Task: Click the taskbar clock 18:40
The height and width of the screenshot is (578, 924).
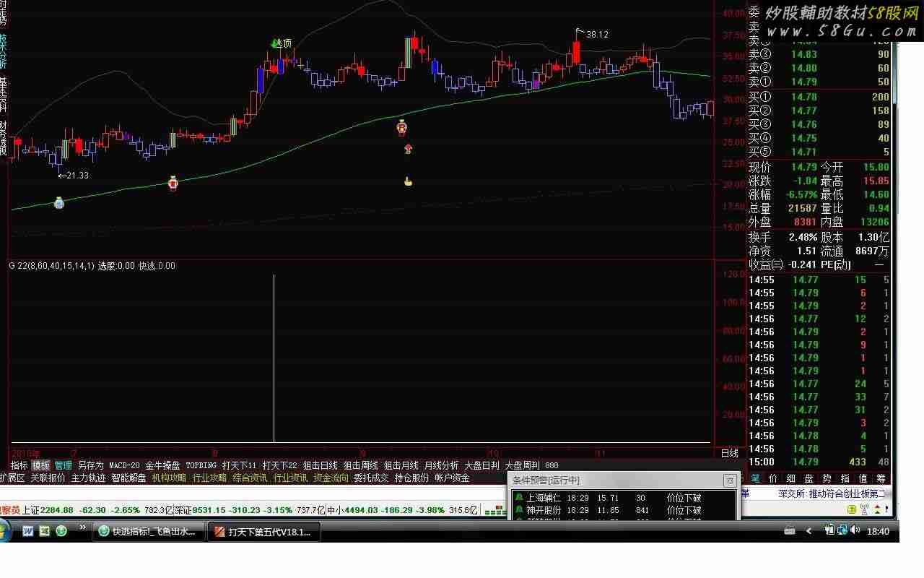Action: click(878, 531)
